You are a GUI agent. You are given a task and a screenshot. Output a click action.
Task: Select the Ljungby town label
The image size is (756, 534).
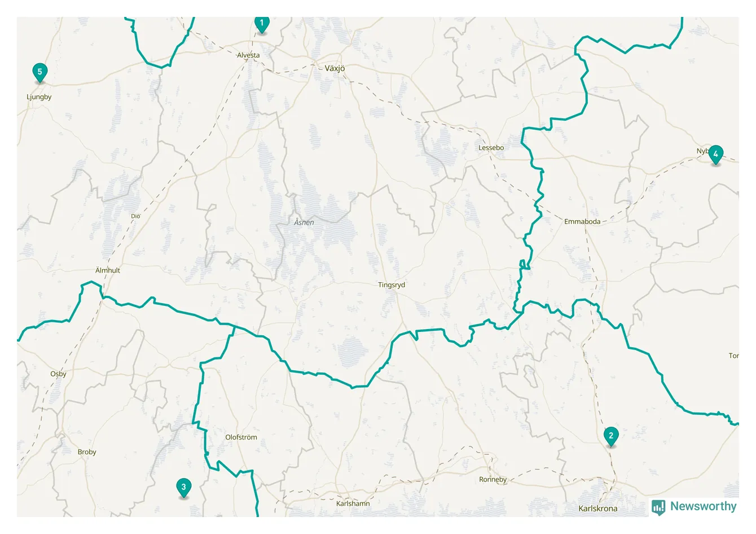coord(39,97)
